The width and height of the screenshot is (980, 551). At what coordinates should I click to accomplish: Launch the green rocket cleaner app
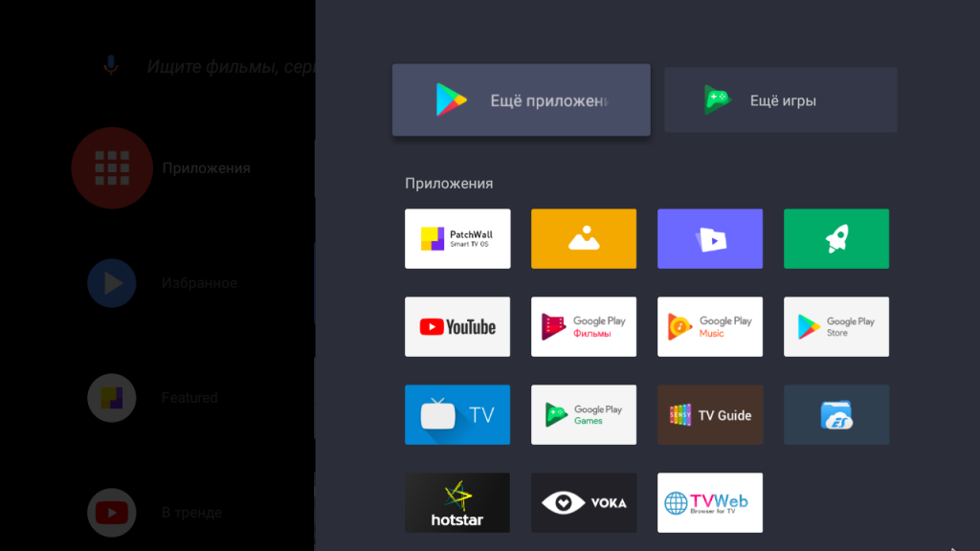pos(836,238)
